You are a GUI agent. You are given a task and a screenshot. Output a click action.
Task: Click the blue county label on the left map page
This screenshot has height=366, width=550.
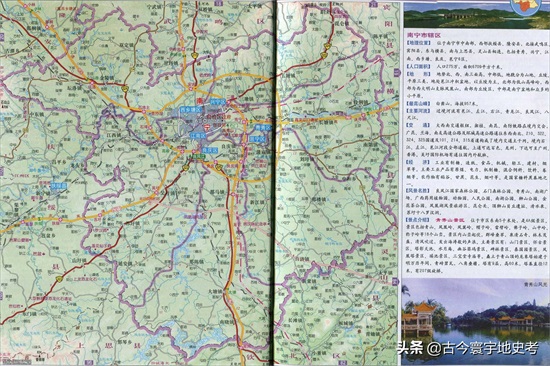tap(59, 186)
